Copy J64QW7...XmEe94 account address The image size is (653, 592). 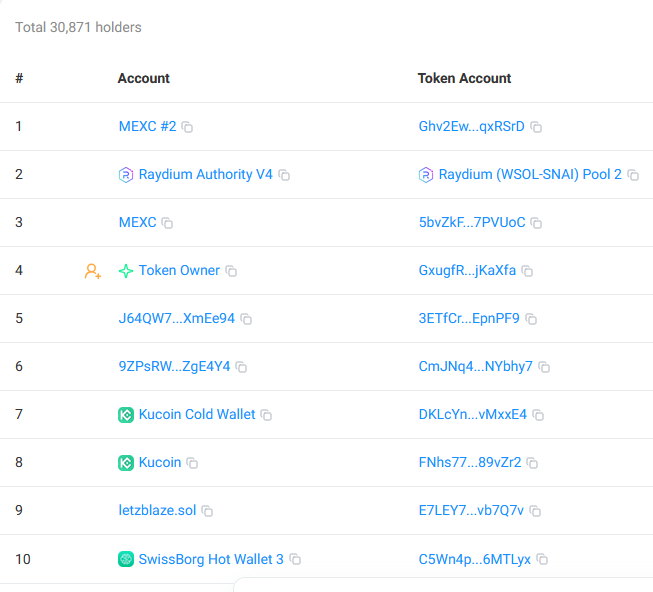(246, 319)
